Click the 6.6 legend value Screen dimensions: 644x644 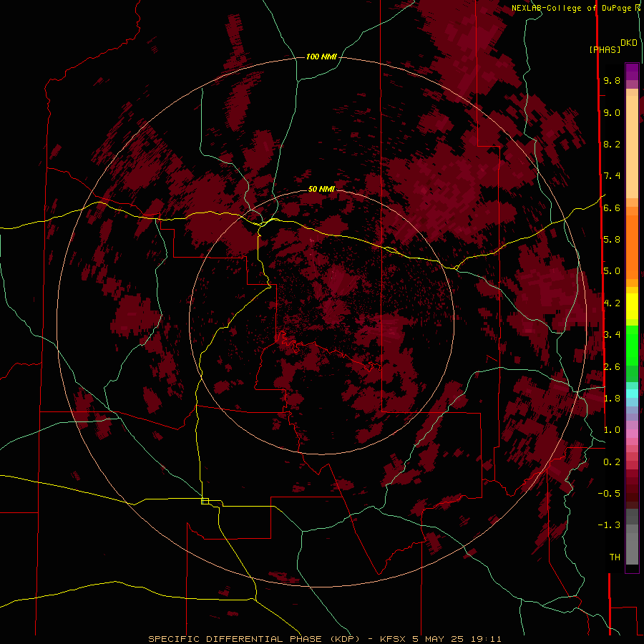click(612, 208)
